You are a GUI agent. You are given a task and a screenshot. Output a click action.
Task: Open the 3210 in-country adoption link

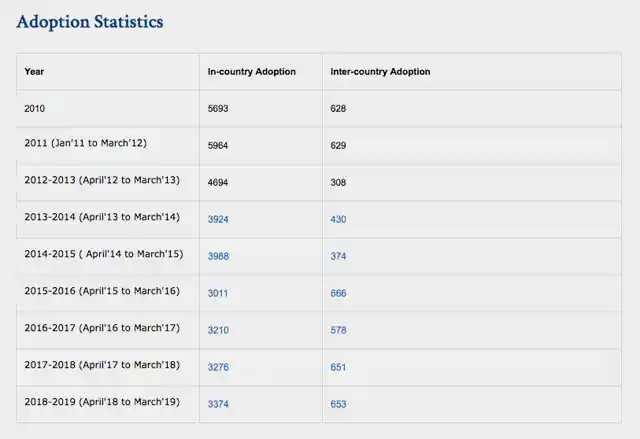[218, 330]
